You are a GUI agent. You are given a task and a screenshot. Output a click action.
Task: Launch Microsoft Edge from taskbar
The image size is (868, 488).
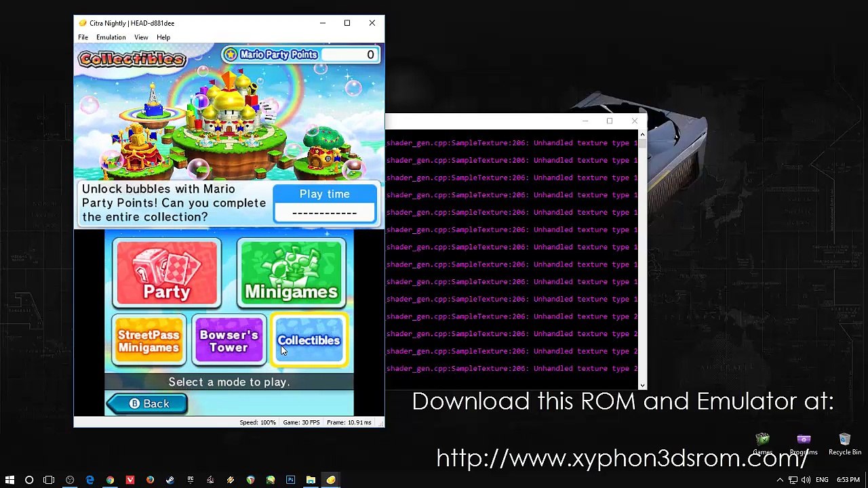pyautogui.click(x=90, y=480)
